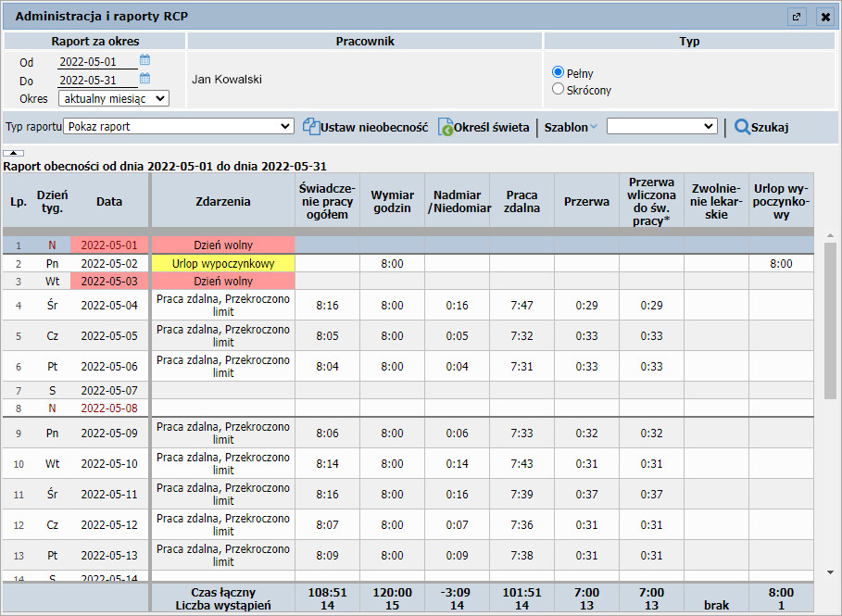Click the Data column header
The width and height of the screenshot is (842, 616).
click(109, 201)
